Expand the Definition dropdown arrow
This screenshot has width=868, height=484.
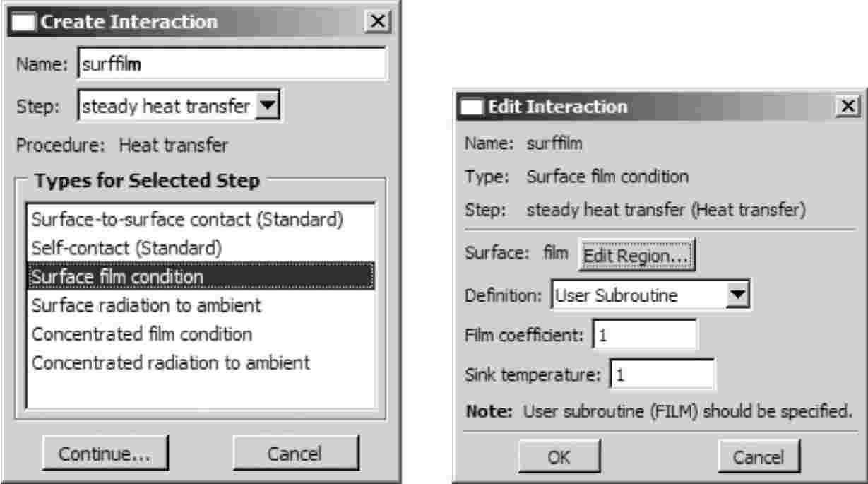[737, 294]
